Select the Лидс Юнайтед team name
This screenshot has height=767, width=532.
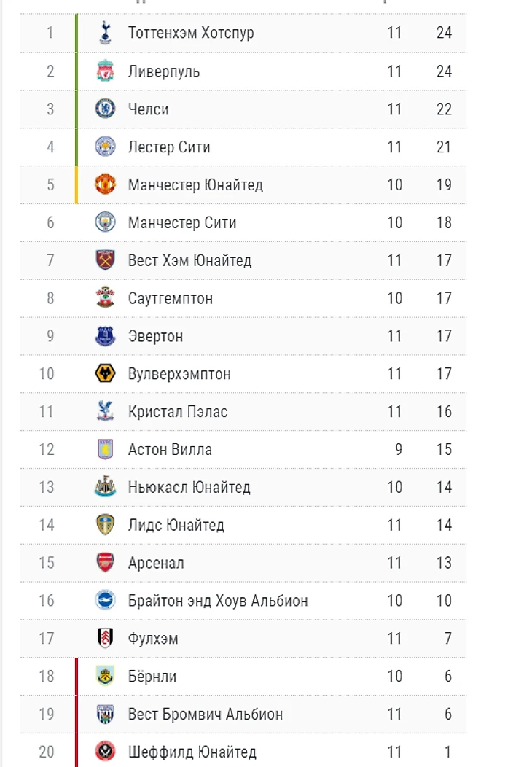pyautogui.click(x=176, y=525)
